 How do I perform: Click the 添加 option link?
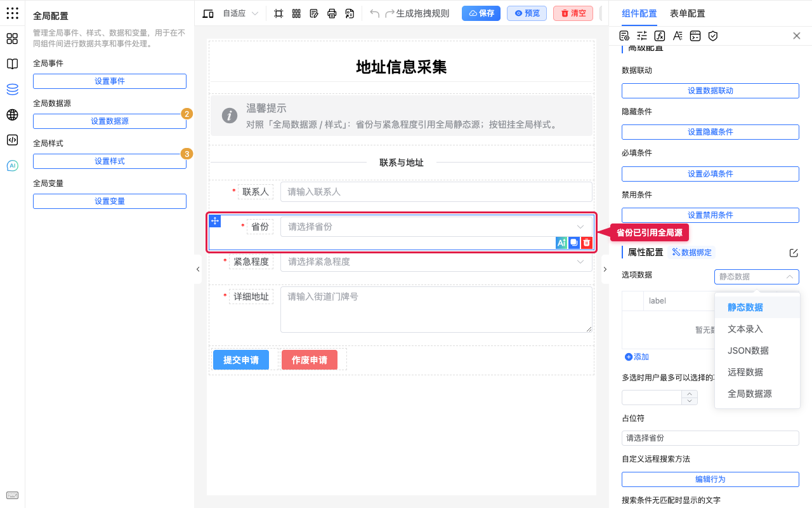tap(637, 357)
